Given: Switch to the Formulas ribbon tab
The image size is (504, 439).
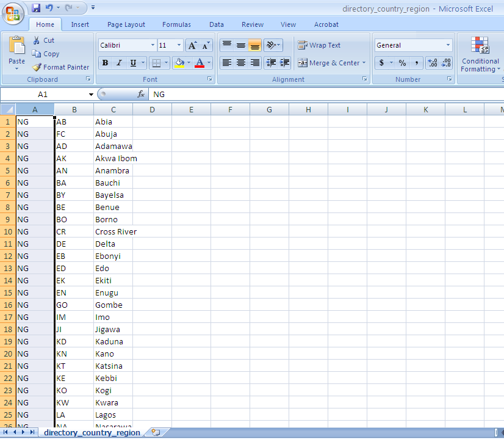Looking at the screenshot, I should [x=176, y=24].
